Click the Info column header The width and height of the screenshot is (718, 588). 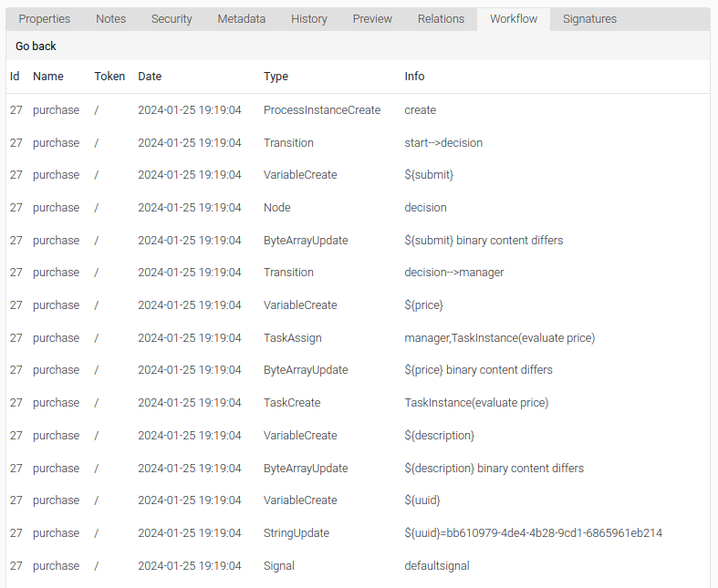coord(414,77)
